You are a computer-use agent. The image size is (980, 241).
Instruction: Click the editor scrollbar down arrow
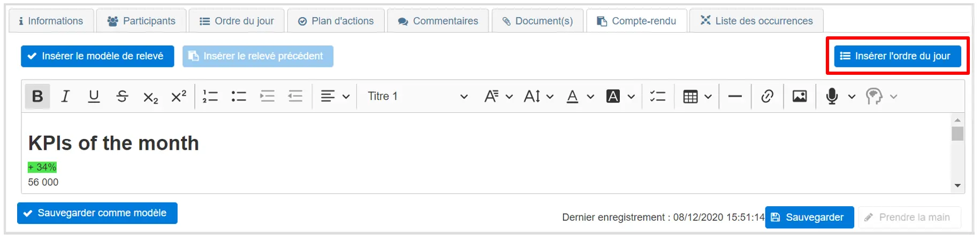tap(958, 185)
